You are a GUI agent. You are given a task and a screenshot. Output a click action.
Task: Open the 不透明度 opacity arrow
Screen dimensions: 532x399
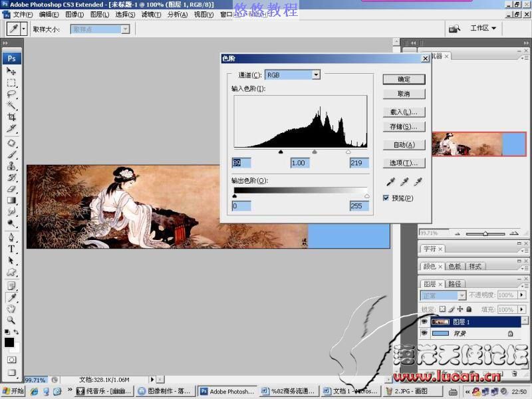pyautogui.click(x=522, y=295)
